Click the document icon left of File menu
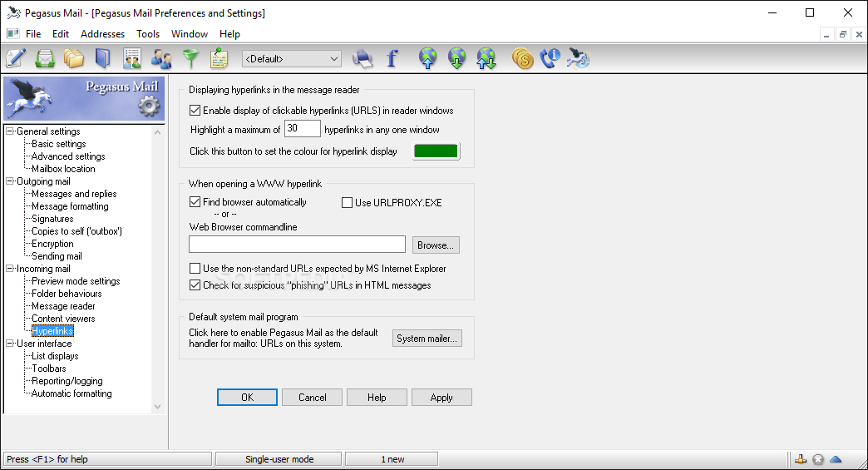This screenshot has width=868, height=470. click(12, 34)
